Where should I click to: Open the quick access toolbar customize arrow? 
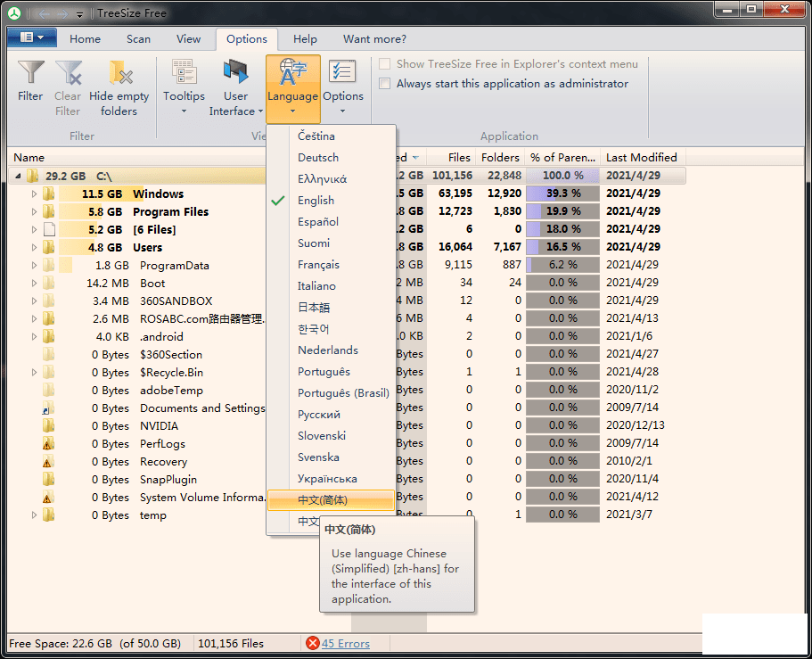[79, 14]
